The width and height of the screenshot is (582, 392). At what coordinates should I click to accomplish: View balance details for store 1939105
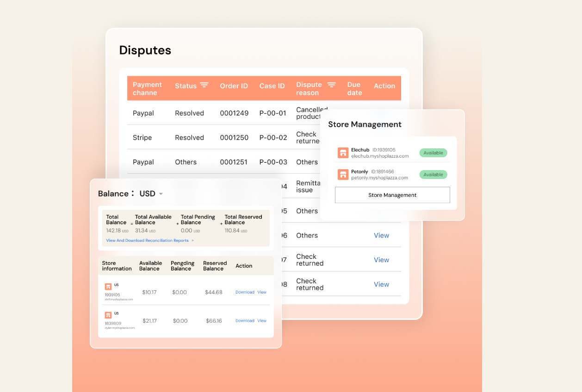[x=262, y=292]
